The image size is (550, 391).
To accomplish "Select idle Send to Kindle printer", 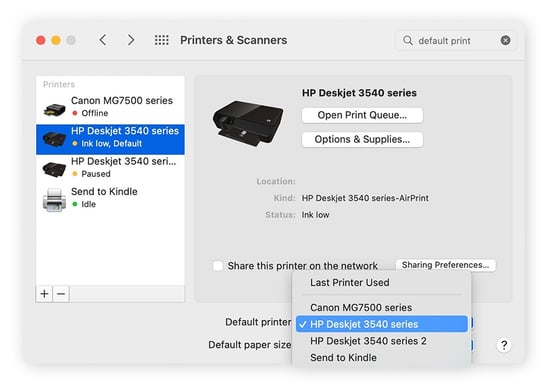I will pos(110,198).
